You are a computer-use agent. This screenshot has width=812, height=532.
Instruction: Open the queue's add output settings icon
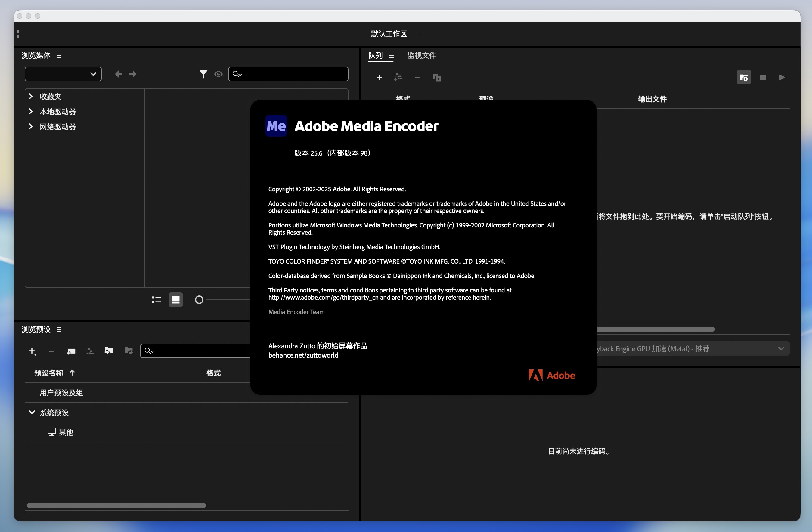398,77
